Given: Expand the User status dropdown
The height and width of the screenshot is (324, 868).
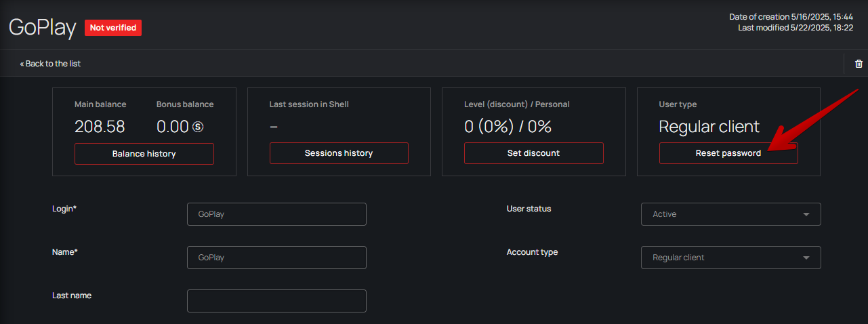Looking at the screenshot, I should [x=730, y=214].
